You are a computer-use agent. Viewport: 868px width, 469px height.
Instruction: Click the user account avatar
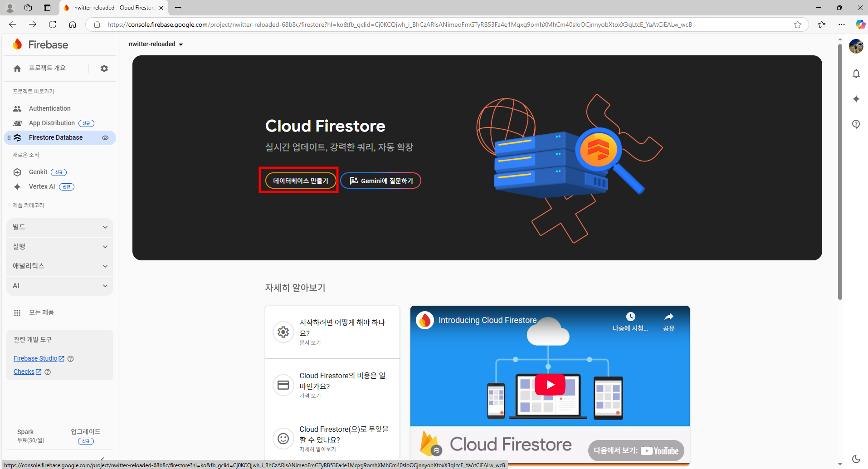[x=856, y=46]
